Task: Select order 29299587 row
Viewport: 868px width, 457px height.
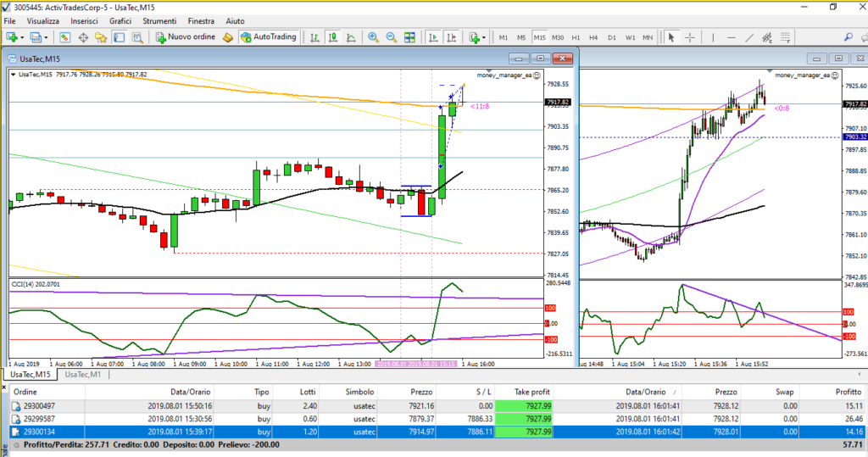Action: pyautogui.click(x=438, y=419)
